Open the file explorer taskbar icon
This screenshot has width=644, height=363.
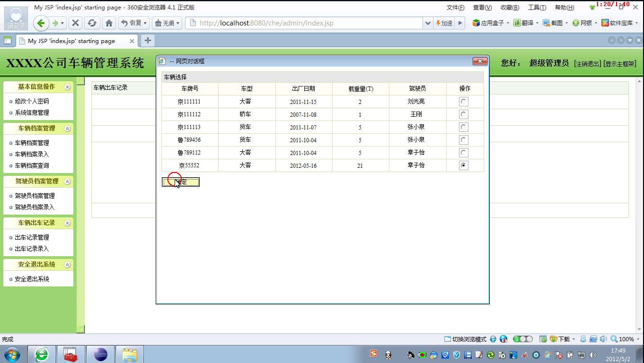point(129,354)
